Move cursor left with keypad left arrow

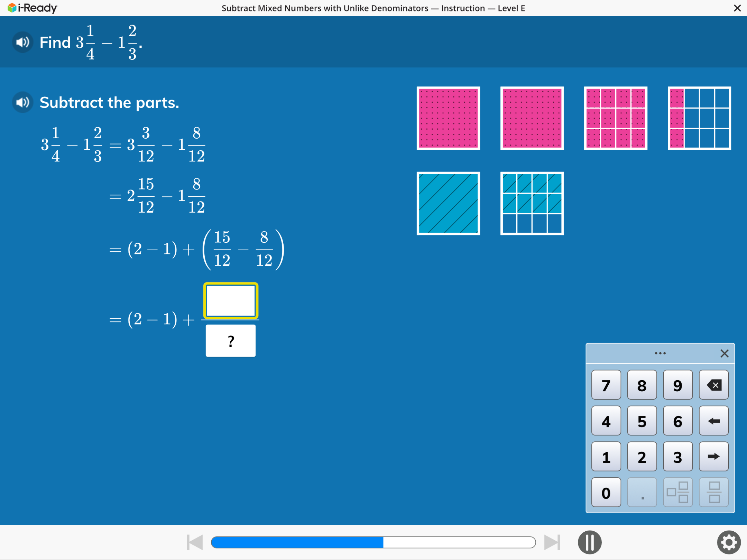[x=714, y=421]
